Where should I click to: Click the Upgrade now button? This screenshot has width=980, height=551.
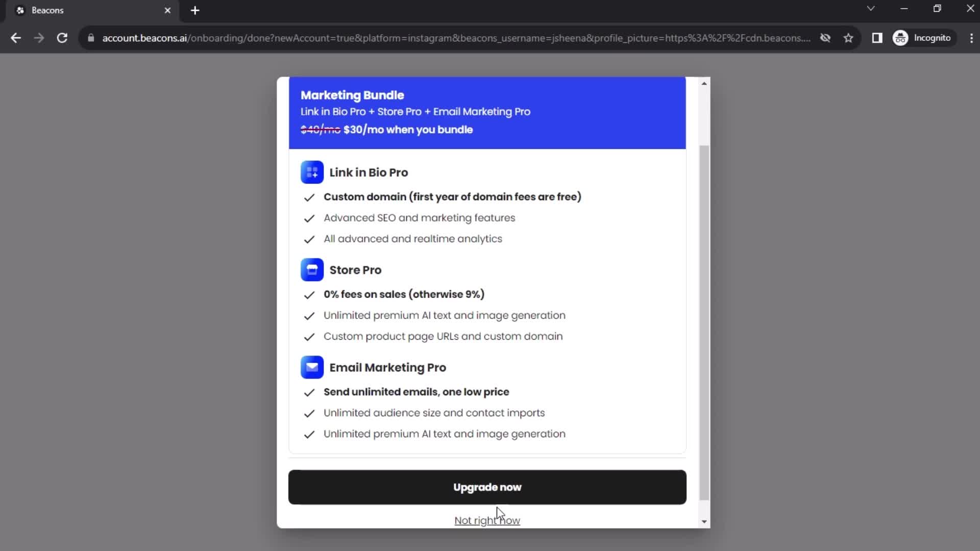coord(487,487)
